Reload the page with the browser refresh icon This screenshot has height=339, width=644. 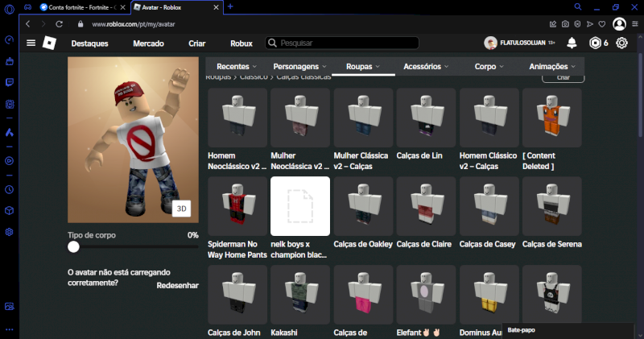(59, 24)
